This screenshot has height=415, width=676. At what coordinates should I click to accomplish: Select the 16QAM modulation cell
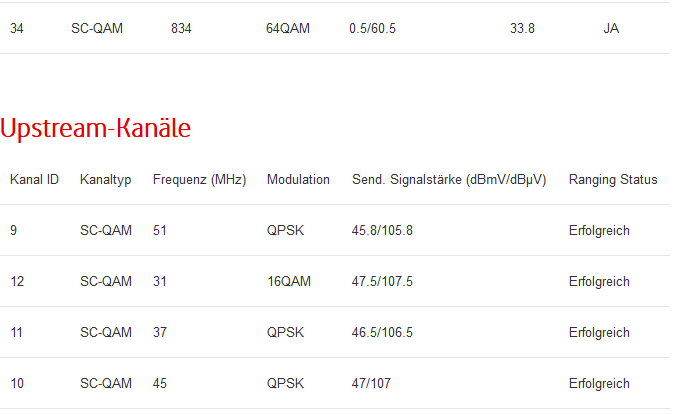(289, 282)
